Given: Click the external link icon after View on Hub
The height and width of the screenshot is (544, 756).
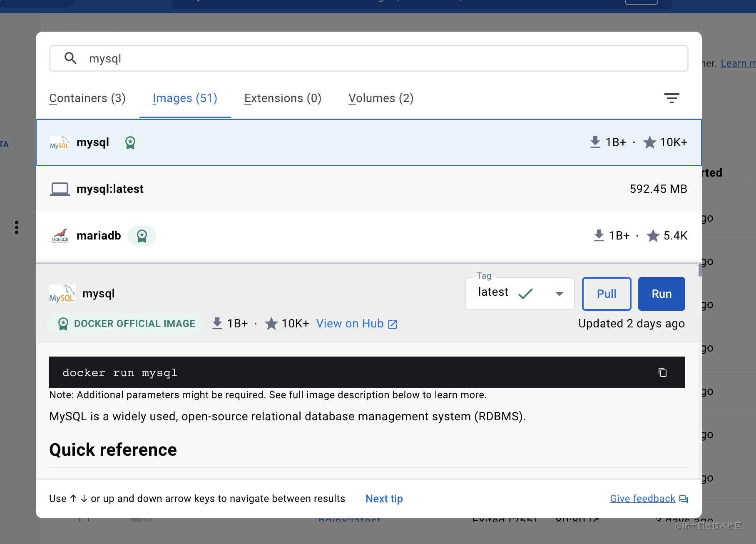Looking at the screenshot, I should pos(393,324).
